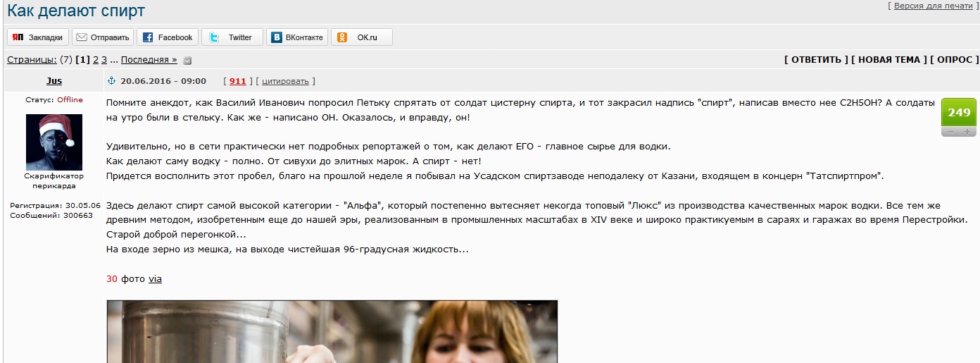
Task: Go to page 2 of the thread
Action: tap(96, 60)
